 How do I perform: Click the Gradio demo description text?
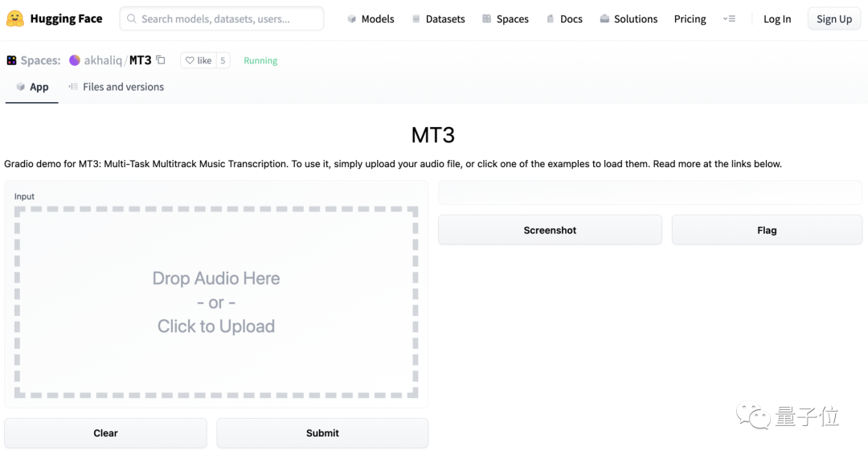393,164
